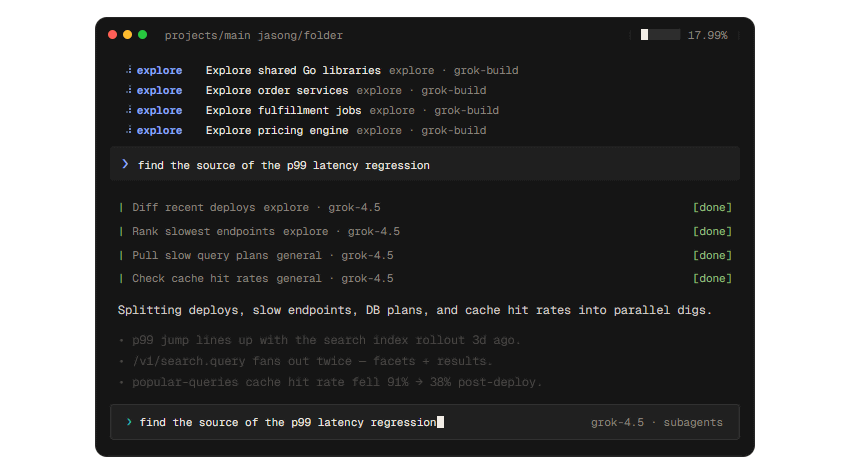Click the red close window dot
The image size is (842, 474).
[x=112, y=35]
